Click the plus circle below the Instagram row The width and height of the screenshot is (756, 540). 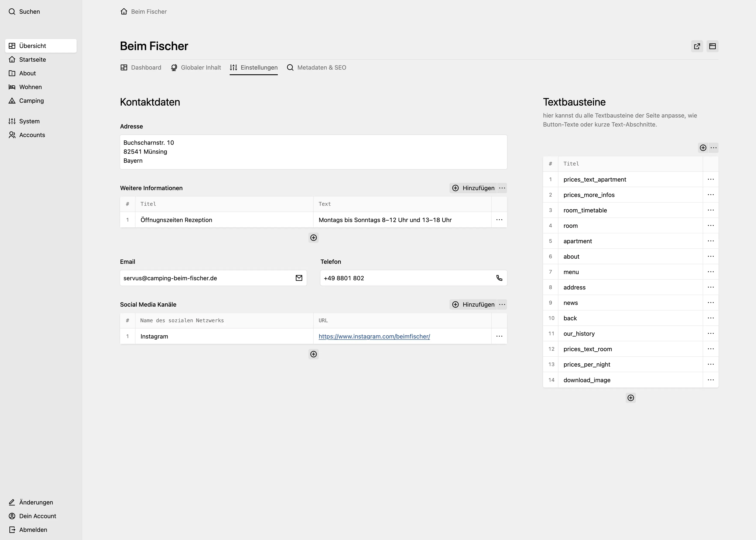[x=313, y=354]
